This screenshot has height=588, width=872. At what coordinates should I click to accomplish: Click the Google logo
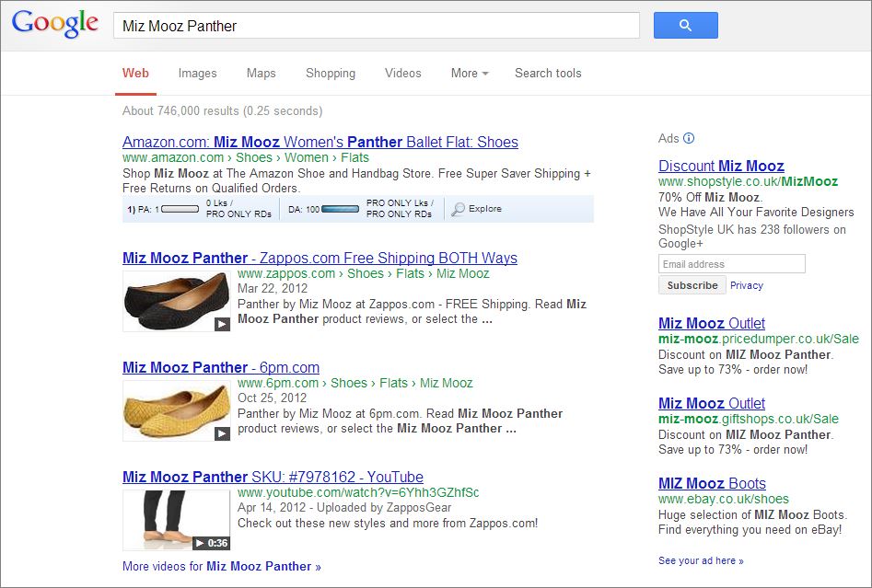pos(55,24)
